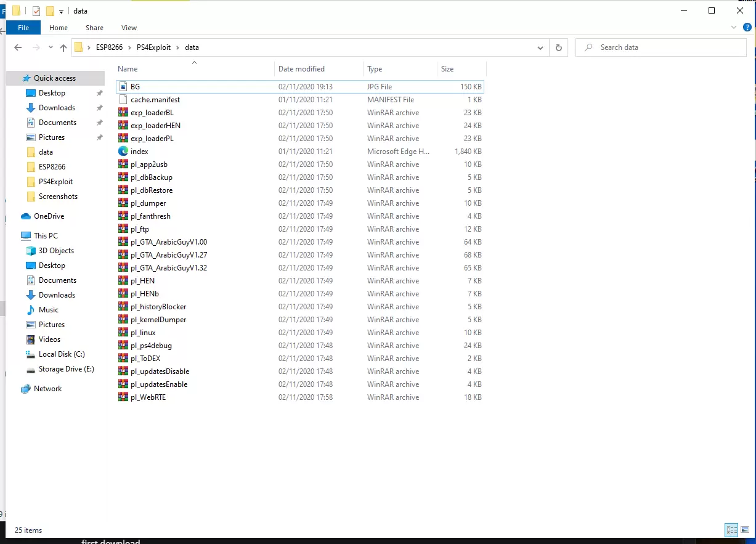This screenshot has width=756, height=544.
Task: Click ESP8266 in the address breadcrumb
Action: pyautogui.click(x=109, y=47)
